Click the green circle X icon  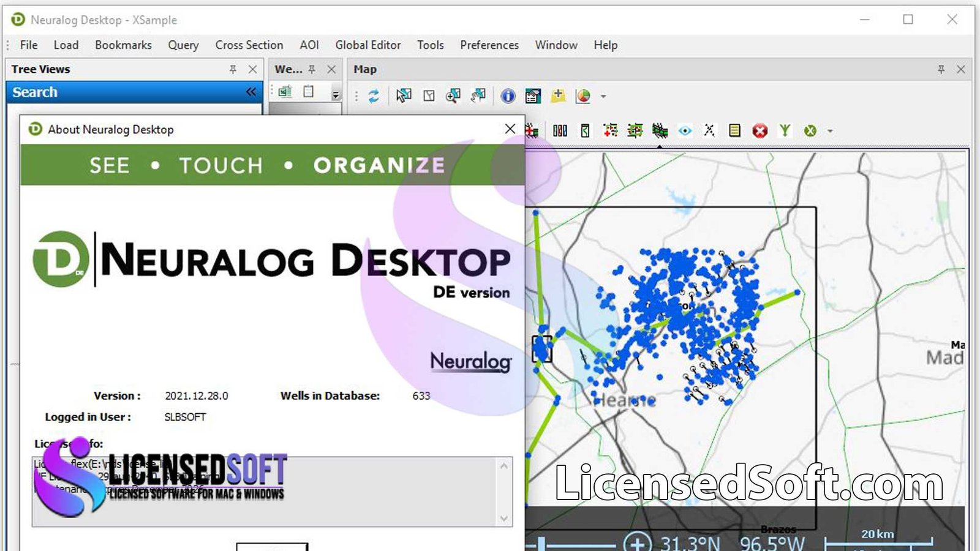(810, 131)
